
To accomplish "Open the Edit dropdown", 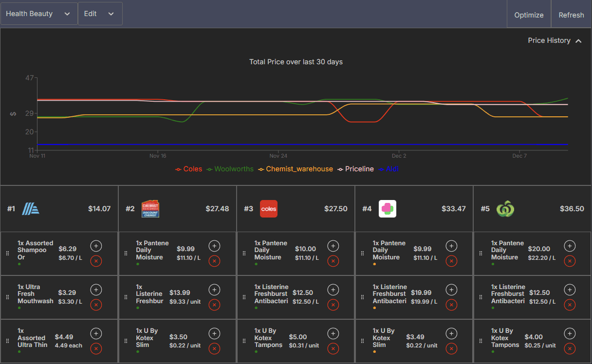I will point(100,14).
